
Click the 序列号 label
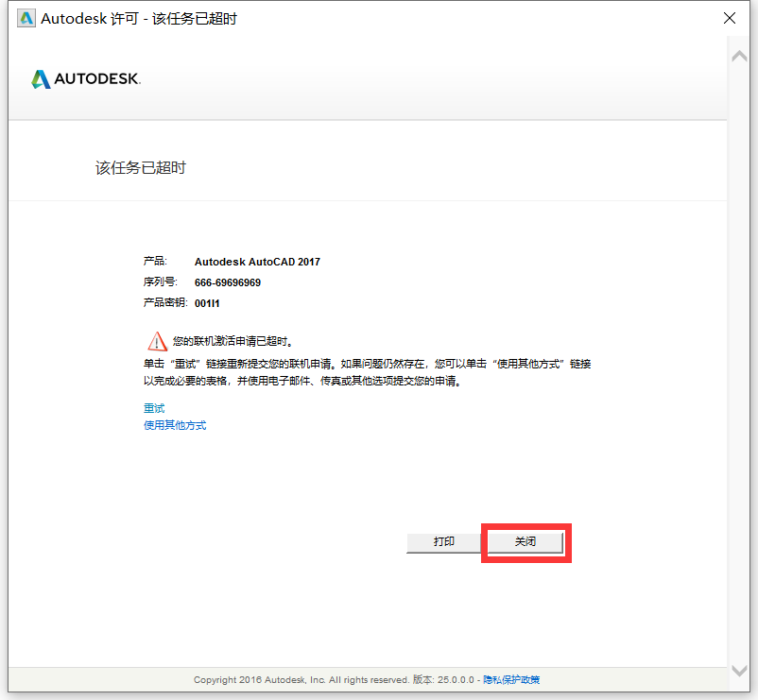(161, 282)
